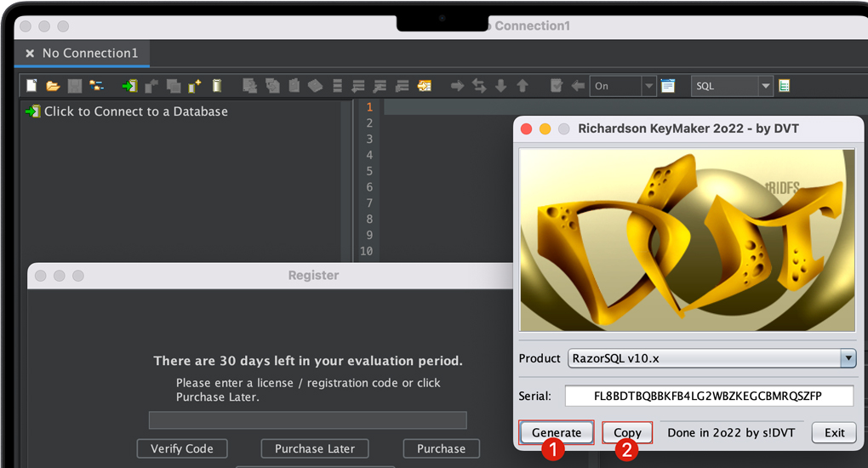Image resolution: width=868 pixels, height=468 pixels.
Task: Click the gray down-arrow toolbar icon
Action: click(x=500, y=86)
